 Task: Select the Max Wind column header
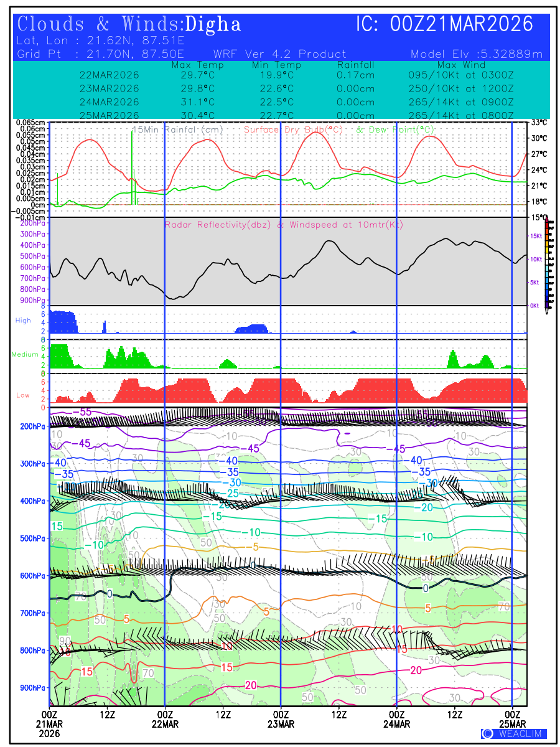[460, 65]
